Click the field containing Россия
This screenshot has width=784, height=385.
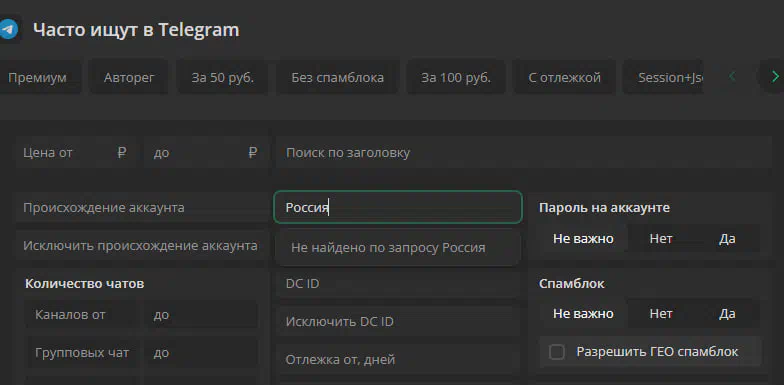click(398, 207)
